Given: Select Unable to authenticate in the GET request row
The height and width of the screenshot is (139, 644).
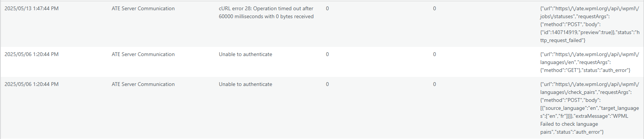Looking at the screenshot, I should 245,54.
